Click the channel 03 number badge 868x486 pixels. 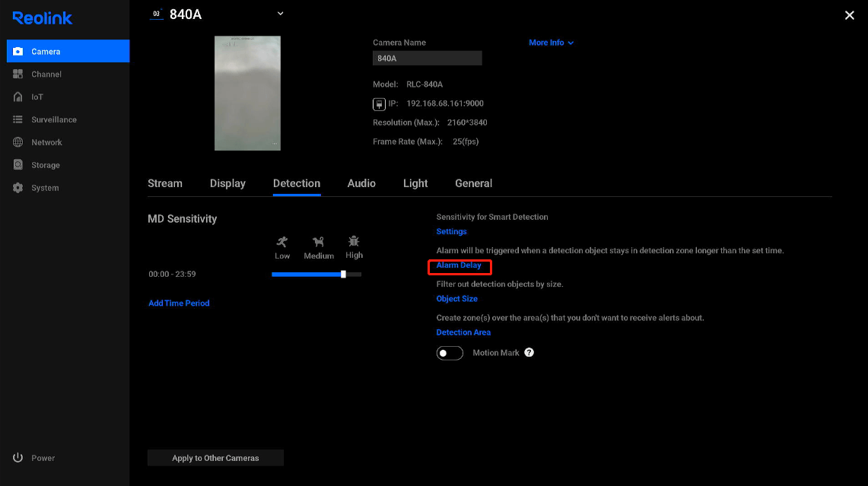pos(157,14)
